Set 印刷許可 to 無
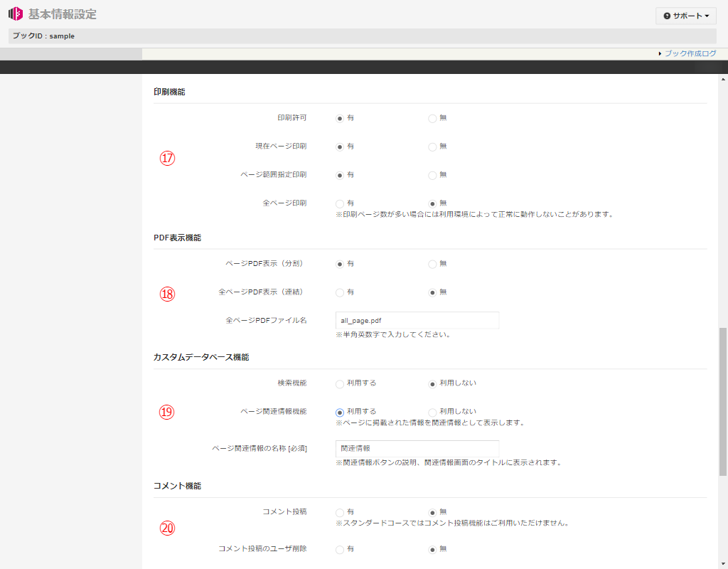Screen dimensions: 728x569 click(432, 118)
